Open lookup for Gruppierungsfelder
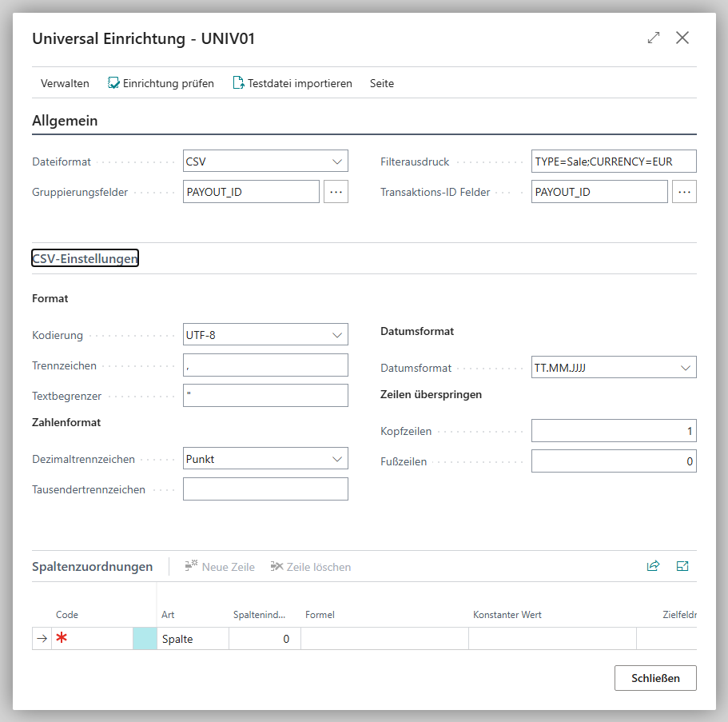728x722 pixels. [x=336, y=192]
